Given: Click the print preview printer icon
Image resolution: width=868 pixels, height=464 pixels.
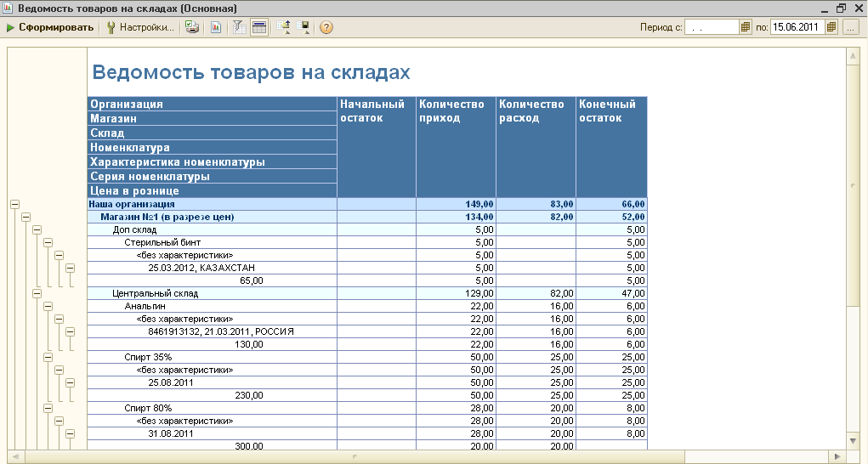Looking at the screenshot, I should [x=191, y=27].
